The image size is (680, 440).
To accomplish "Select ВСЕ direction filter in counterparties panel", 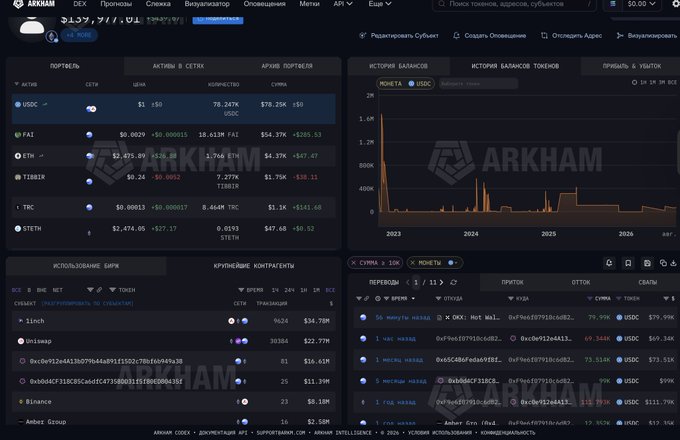I will (16, 290).
